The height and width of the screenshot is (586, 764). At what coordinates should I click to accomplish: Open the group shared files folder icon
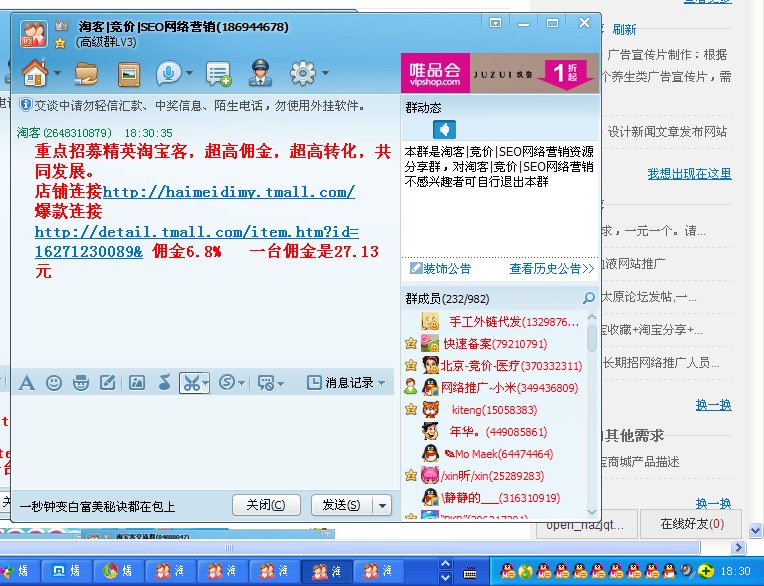click(87, 73)
